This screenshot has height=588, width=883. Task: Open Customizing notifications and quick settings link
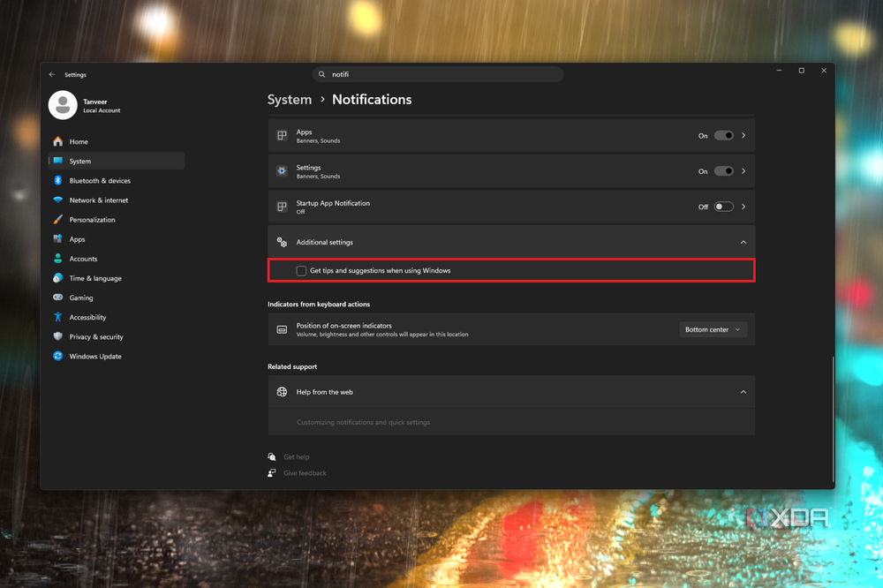click(363, 422)
